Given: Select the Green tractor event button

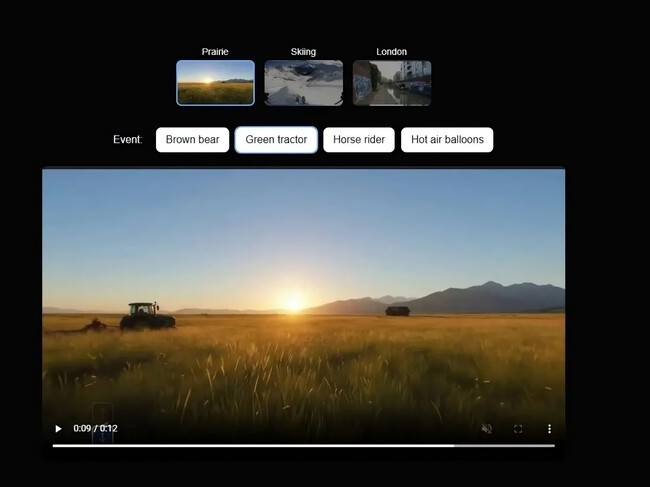Looking at the screenshot, I should [276, 140].
